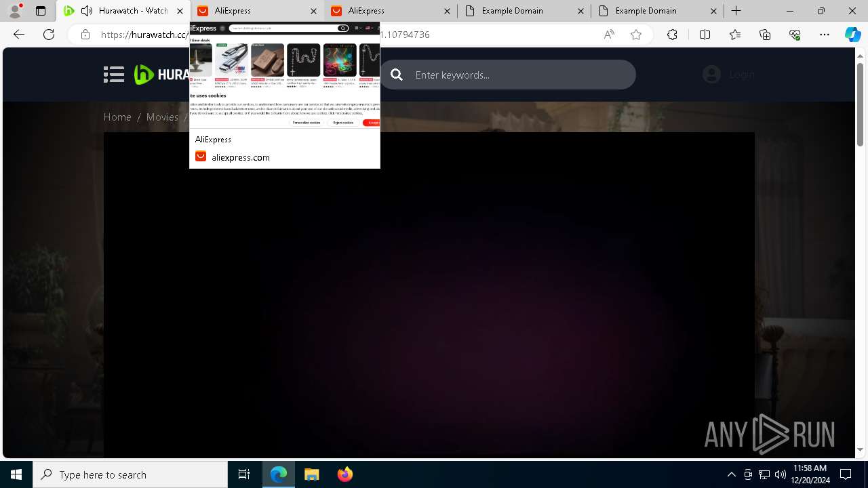Open the Home breadcrumb link
Screen dimensions: 868x488
pyautogui.click(x=117, y=117)
